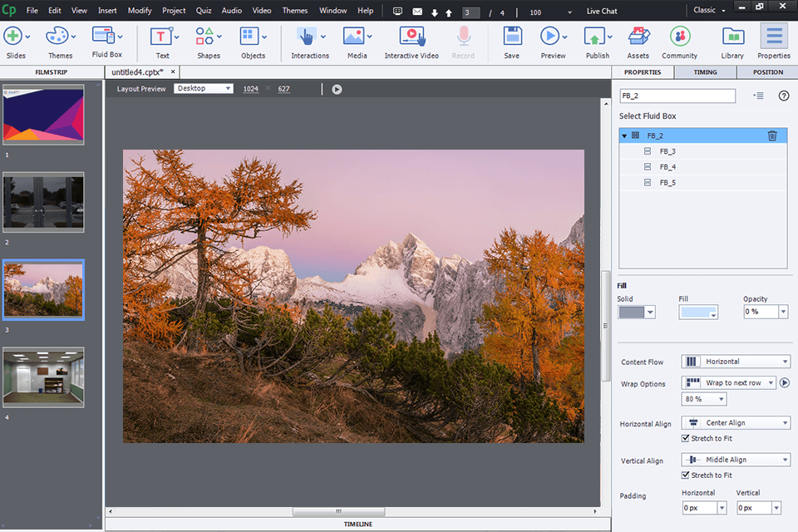
Task: Open the Themes menu in the menu bar
Action: tap(295, 10)
